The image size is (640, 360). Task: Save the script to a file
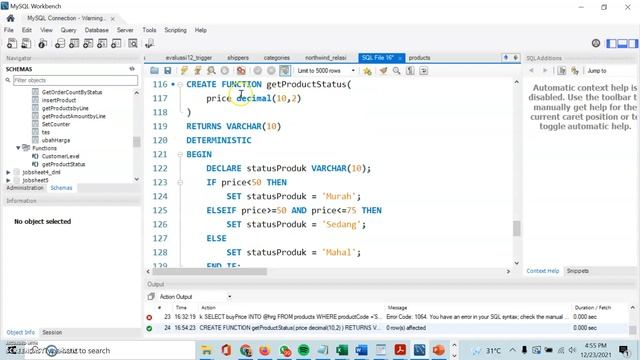[x=167, y=71]
